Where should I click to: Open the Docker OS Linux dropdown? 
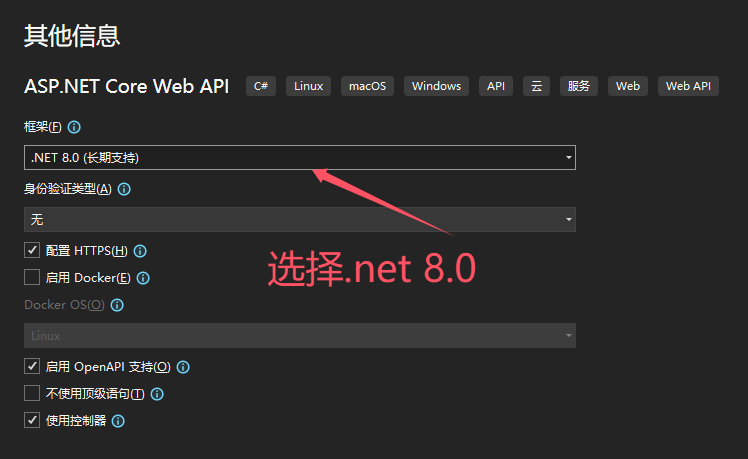click(x=299, y=336)
